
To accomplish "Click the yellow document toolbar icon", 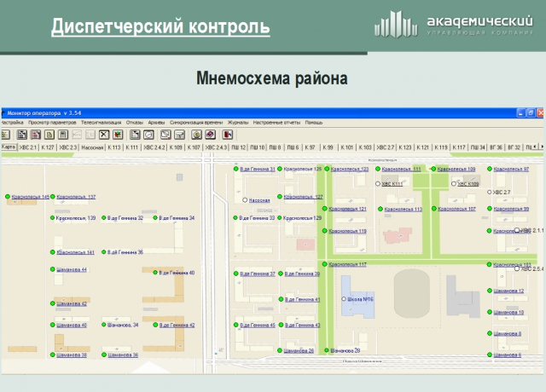I will pyautogui.click(x=49, y=135).
